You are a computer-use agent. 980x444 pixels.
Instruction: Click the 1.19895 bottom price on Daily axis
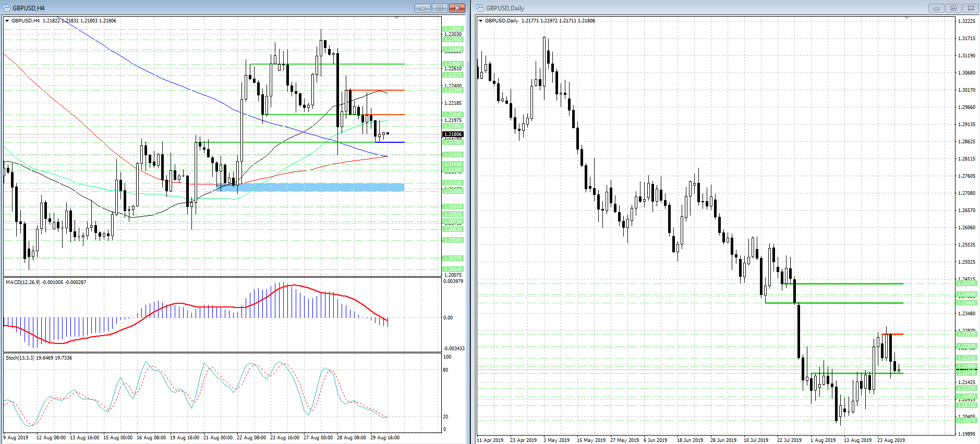967,434
